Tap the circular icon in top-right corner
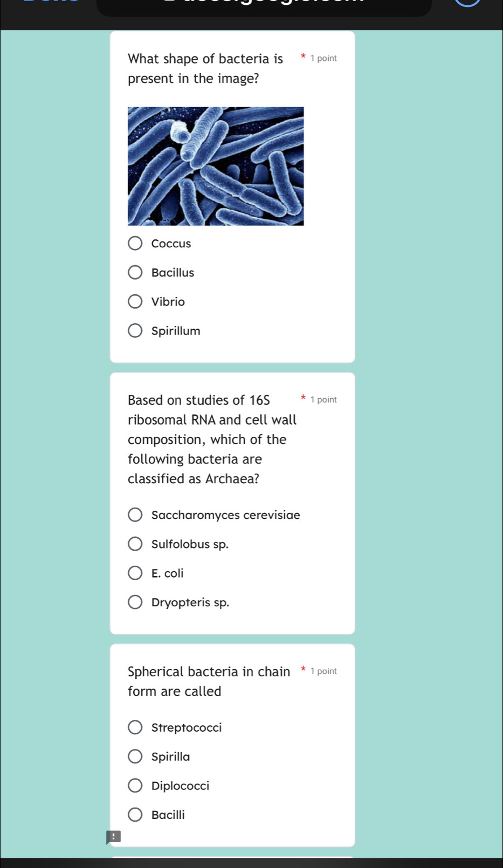The height and width of the screenshot is (868, 503). 468,2
